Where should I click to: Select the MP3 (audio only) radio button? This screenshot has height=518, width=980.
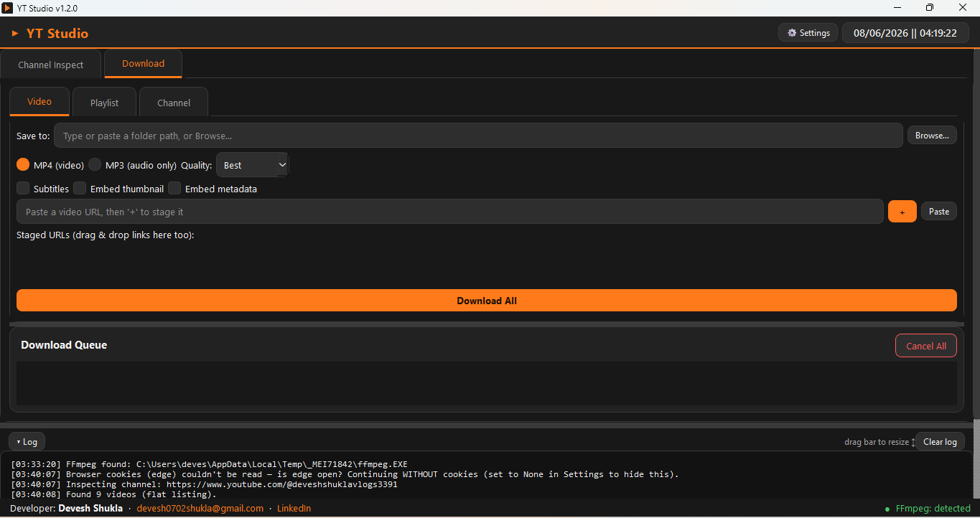95,165
